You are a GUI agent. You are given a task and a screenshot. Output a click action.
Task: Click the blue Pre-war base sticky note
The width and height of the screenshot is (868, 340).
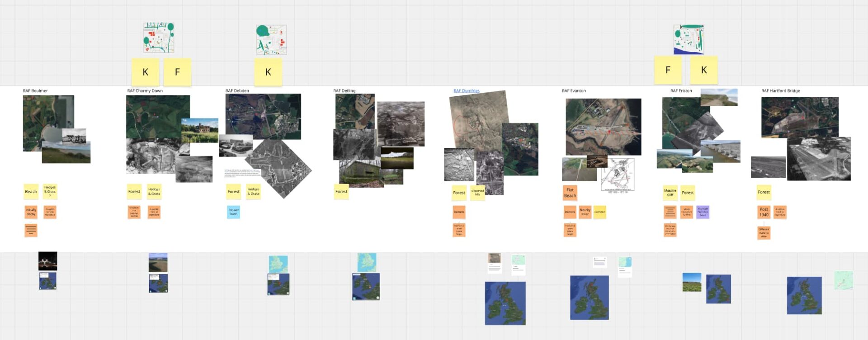[233, 212]
